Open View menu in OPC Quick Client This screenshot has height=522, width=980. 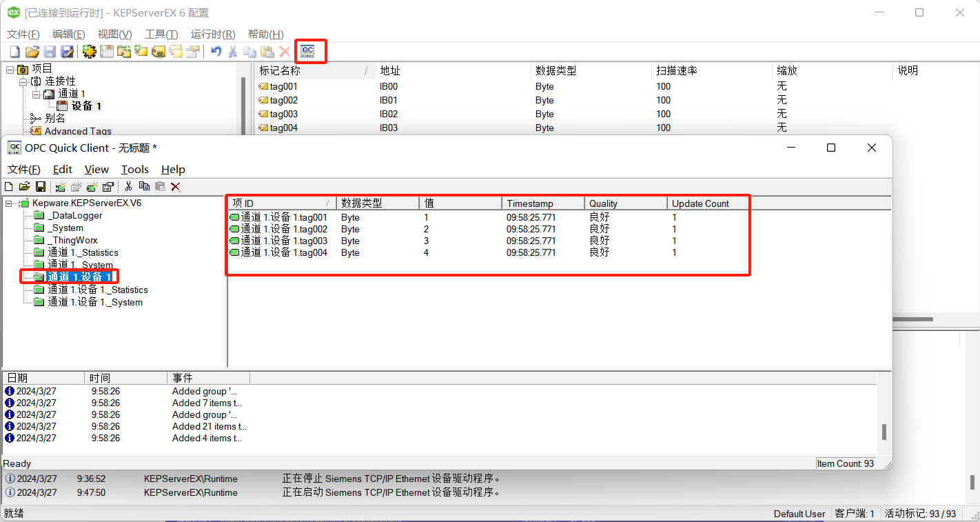96,170
